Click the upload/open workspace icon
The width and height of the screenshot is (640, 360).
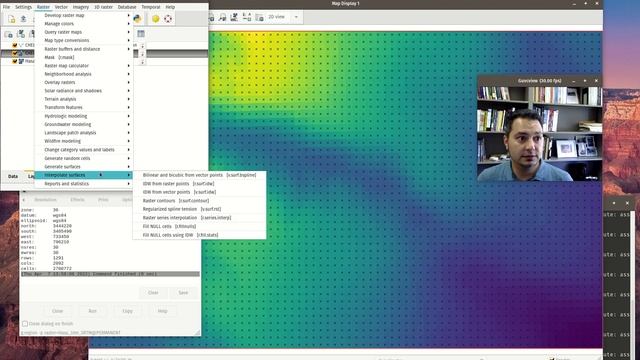(x=23, y=19)
